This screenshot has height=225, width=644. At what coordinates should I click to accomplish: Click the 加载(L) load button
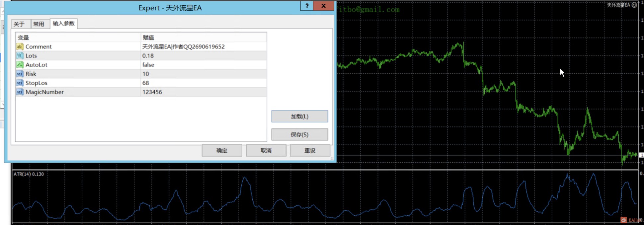click(x=299, y=116)
